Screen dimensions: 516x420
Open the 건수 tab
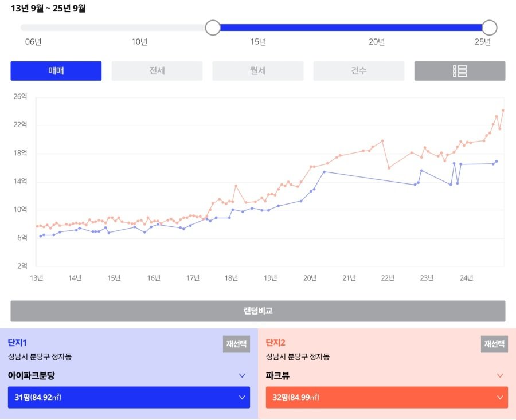[x=358, y=71]
